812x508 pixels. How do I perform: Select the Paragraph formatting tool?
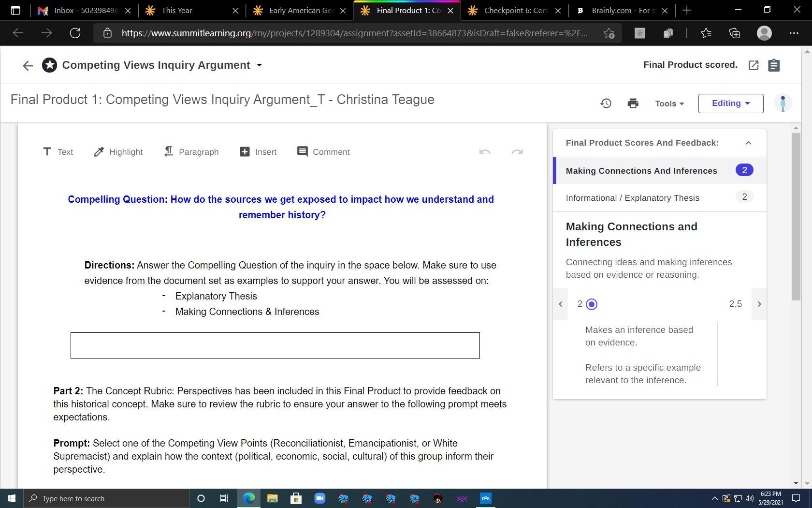191,152
